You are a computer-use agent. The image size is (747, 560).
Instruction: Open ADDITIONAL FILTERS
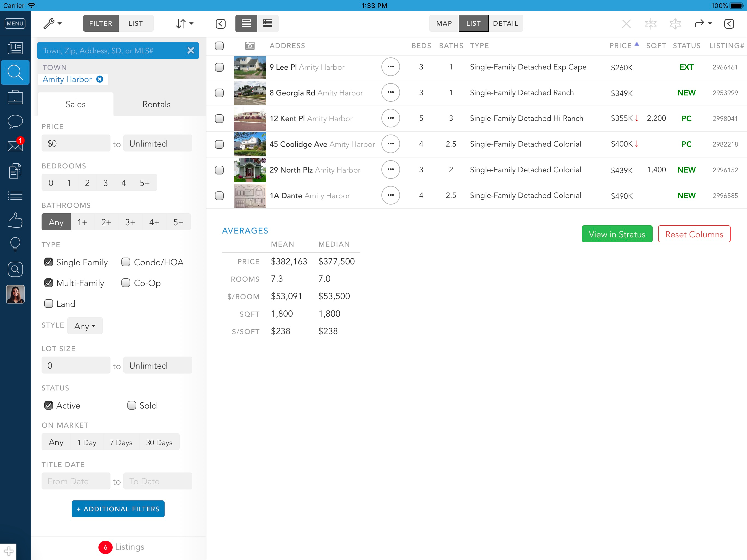(118, 509)
